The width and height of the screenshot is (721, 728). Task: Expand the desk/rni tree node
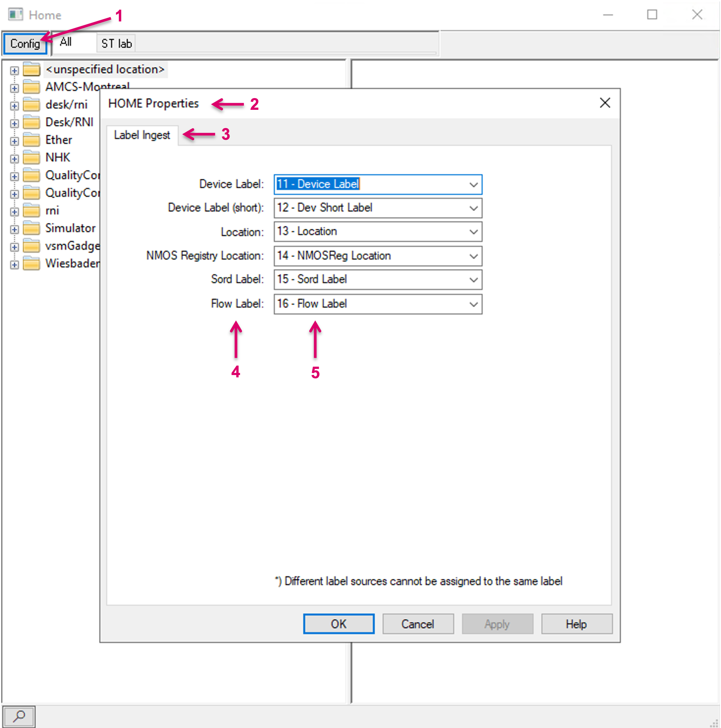click(14, 106)
